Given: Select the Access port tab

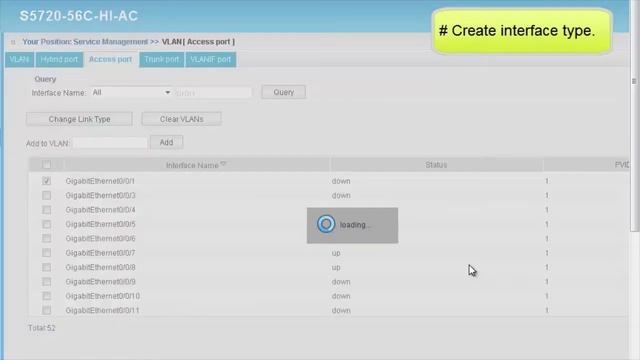Looking at the screenshot, I should pos(111,60).
